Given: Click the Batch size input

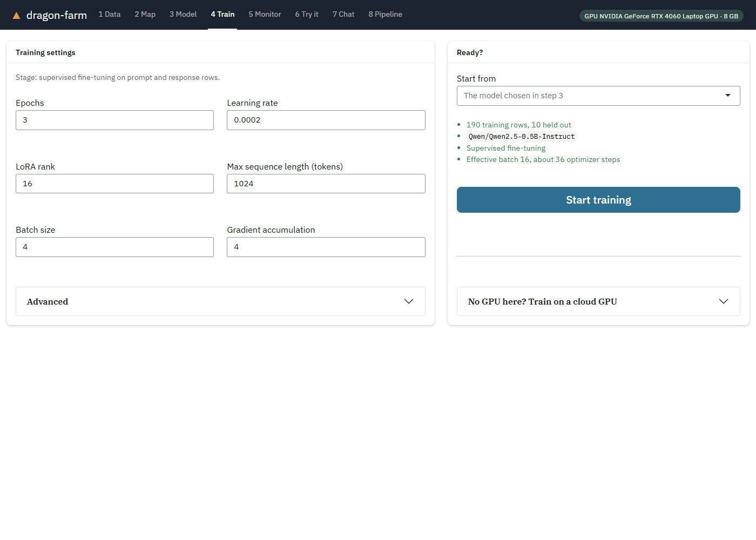Looking at the screenshot, I should (114, 247).
